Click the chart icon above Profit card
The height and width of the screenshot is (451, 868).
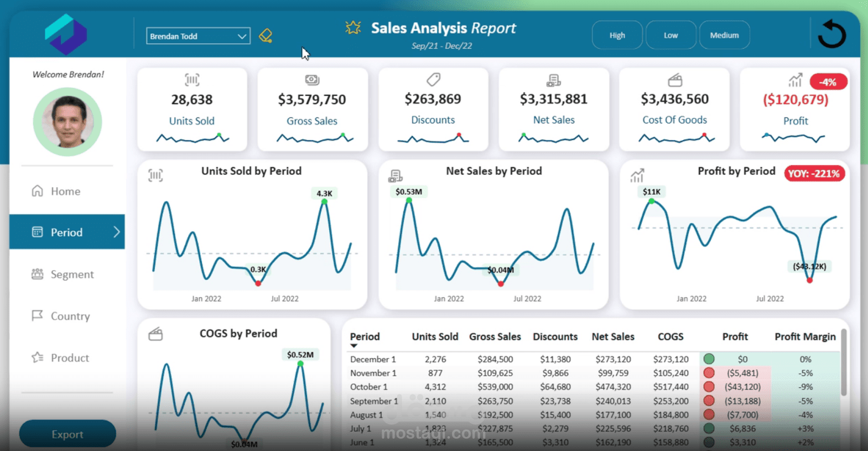coord(795,81)
